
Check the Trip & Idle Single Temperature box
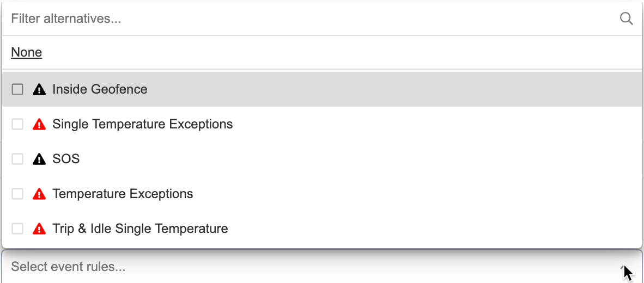(x=17, y=229)
